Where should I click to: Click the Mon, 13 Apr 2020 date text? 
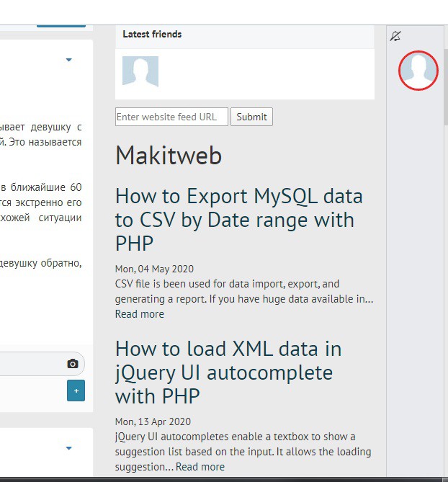coord(153,421)
